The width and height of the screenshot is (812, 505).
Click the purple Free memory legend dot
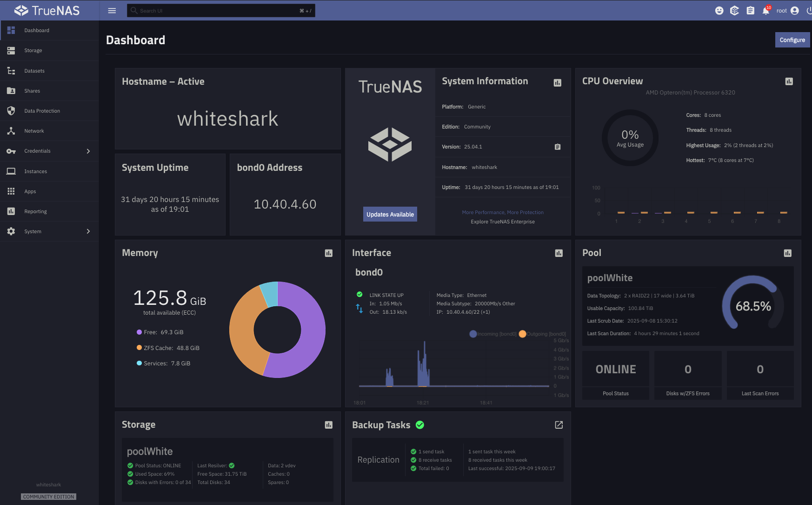pos(139,332)
